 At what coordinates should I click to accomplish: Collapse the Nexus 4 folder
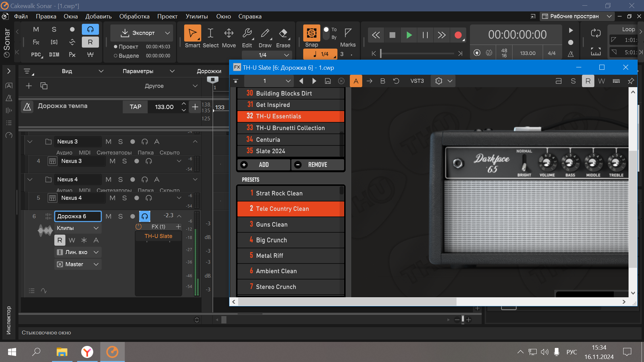pyautogui.click(x=30, y=180)
